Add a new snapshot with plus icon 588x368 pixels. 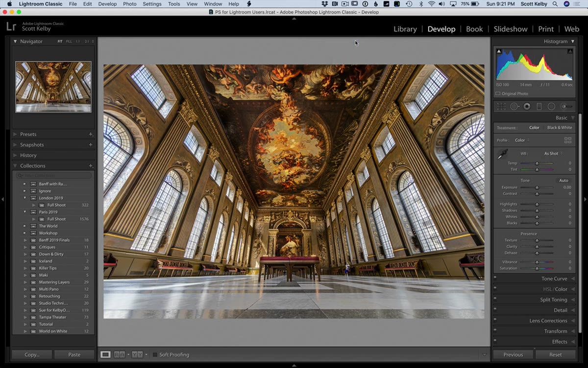(x=91, y=145)
